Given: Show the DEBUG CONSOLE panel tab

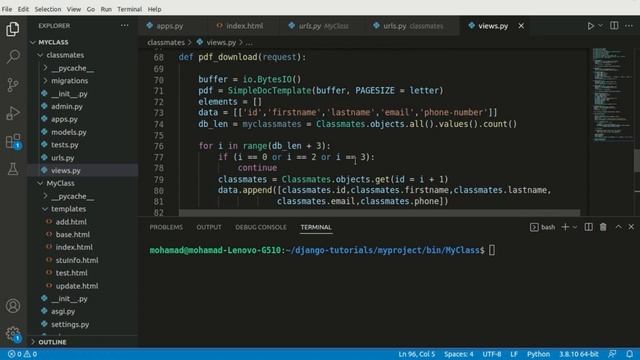Looking at the screenshot, I should (261, 227).
